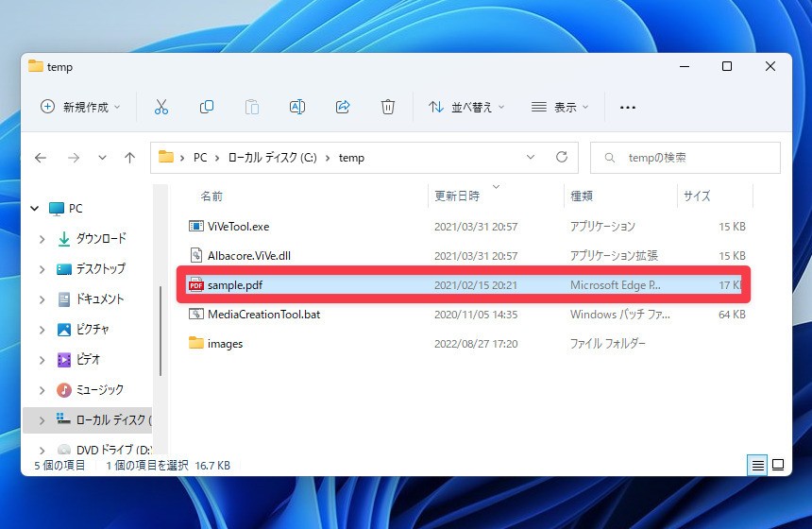Expand the デスクトップ tree node

click(42, 269)
